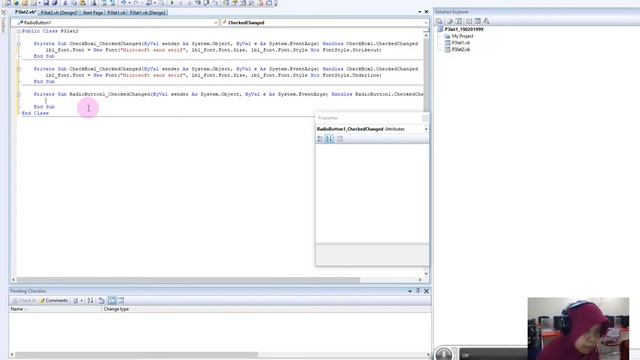This screenshot has width=640, height=360.
Task: Select the active P3lat2.vb code tab
Action: point(25,12)
